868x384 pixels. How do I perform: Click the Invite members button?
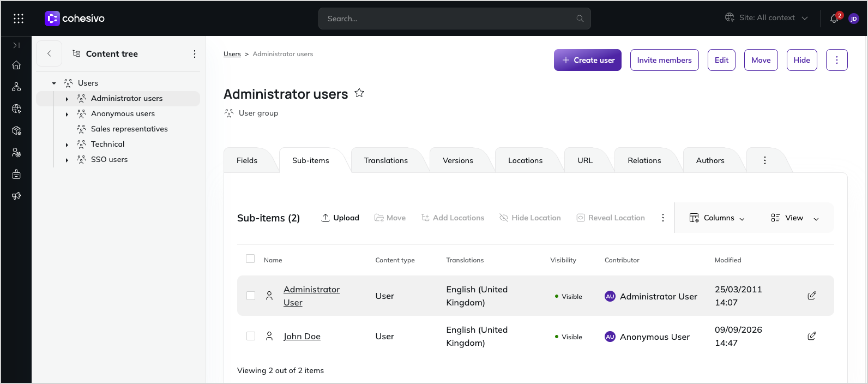(x=664, y=60)
